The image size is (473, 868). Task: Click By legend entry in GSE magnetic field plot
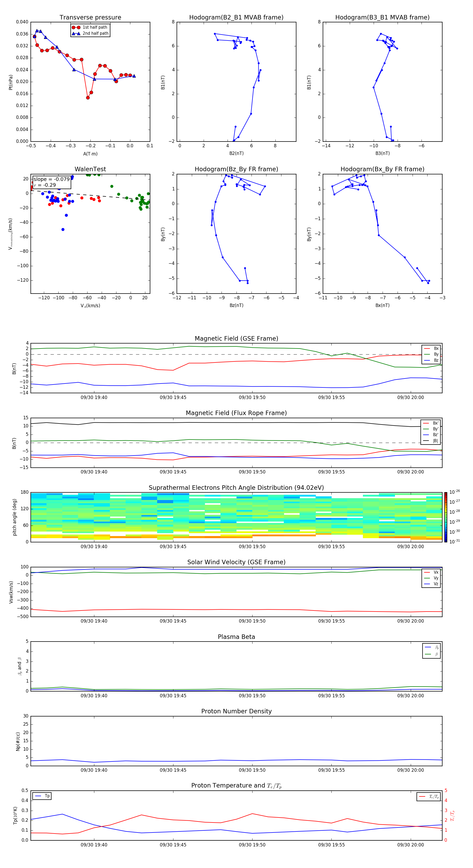tap(431, 355)
